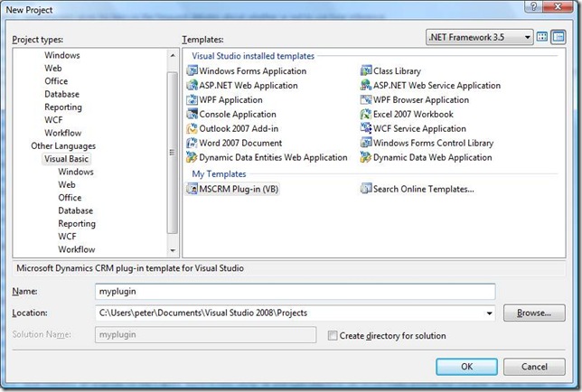Select the Outlook 2007 Add-in template icon
The width and height of the screenshot is (582, 392).
click(x=192, y=129)
